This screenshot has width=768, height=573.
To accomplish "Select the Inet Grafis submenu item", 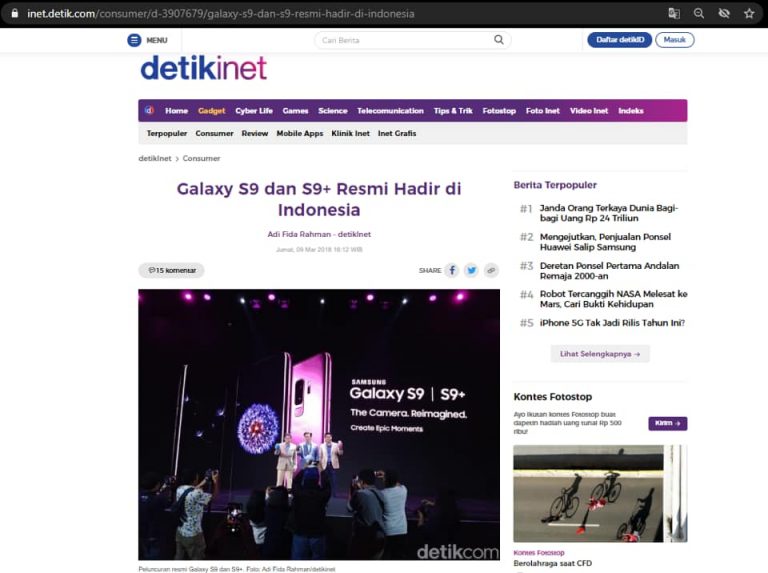I will point(397,133).
